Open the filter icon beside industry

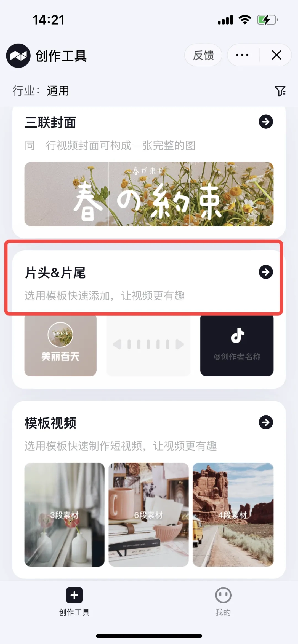tap(280, 91)
